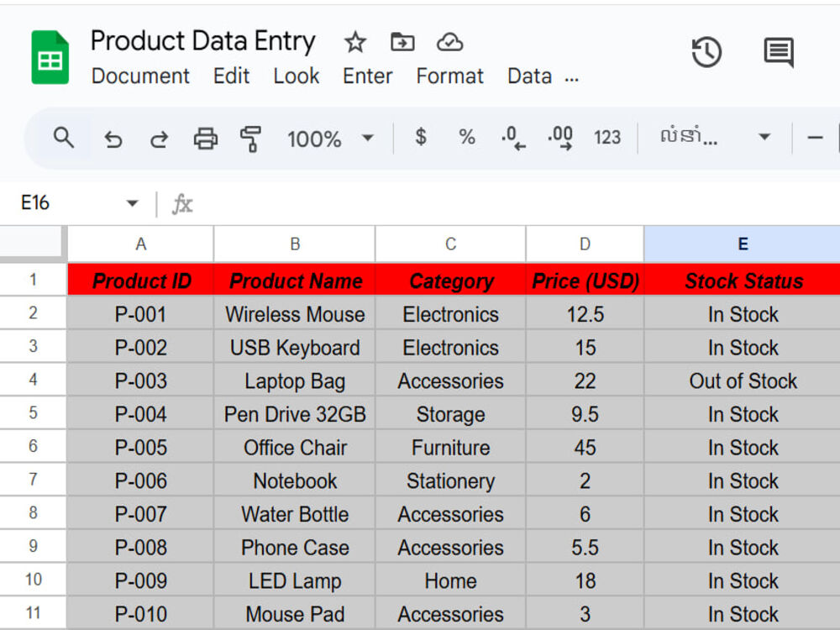The image size is (840, 630).
Task: Select row 7 header
Action: coord(34,480)
